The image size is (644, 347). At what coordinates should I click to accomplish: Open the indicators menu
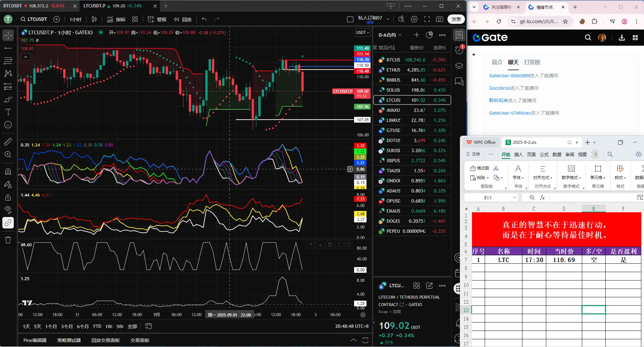(x=116, y=19)
